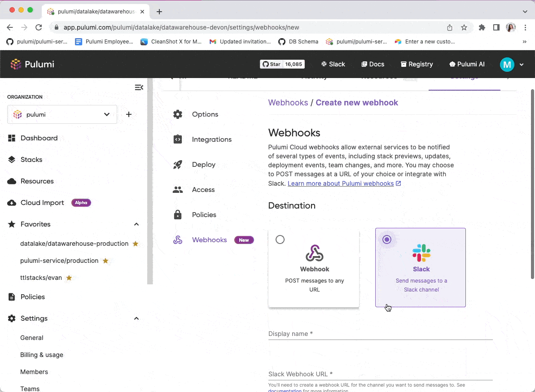Open the pulumi organization dropdown
The height and width of the screenshot is (392, 535).
click(x=62, y=114)
